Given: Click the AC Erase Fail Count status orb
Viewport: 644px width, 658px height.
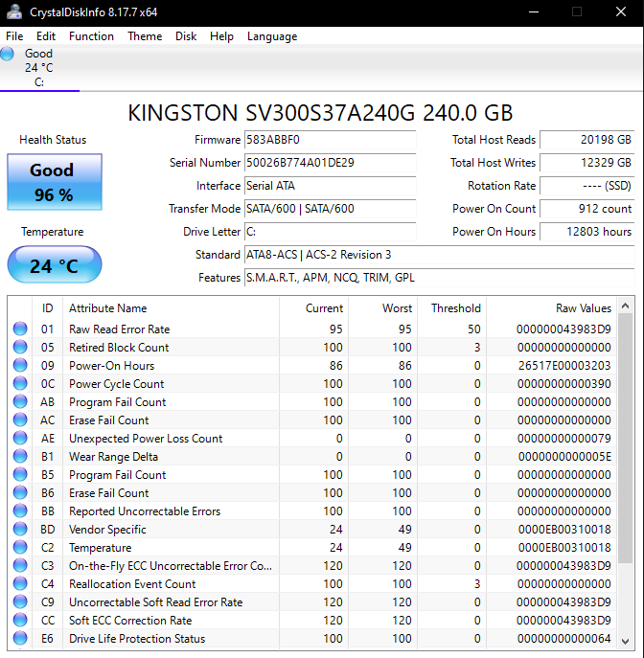Looking at the screenshot, I should click(x=20, y=420).
